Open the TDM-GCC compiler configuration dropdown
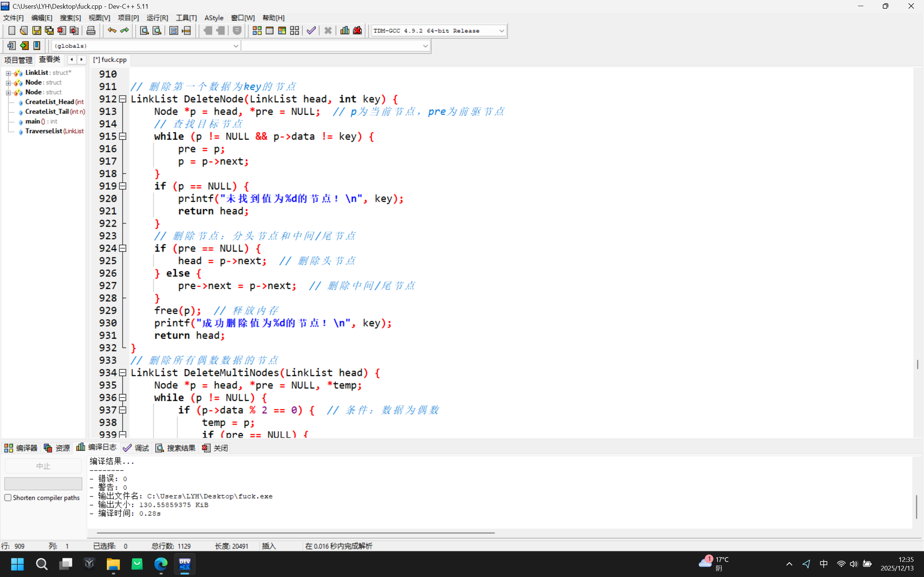924x577 pixels. click(501, 31)
